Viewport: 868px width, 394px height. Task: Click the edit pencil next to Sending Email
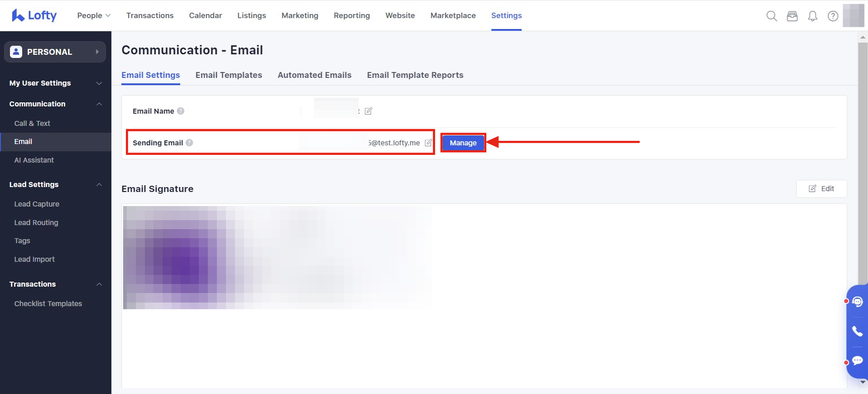pyautogui.click(x=428, y=143)
